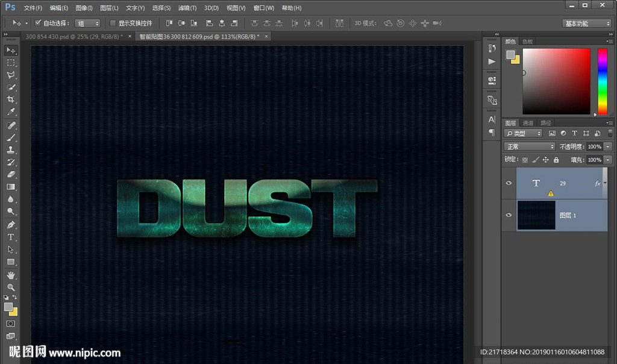Select the Horizontal Type tool in toolbox
The width and height of the screenshot is (617, 364).
click(11, 237)
